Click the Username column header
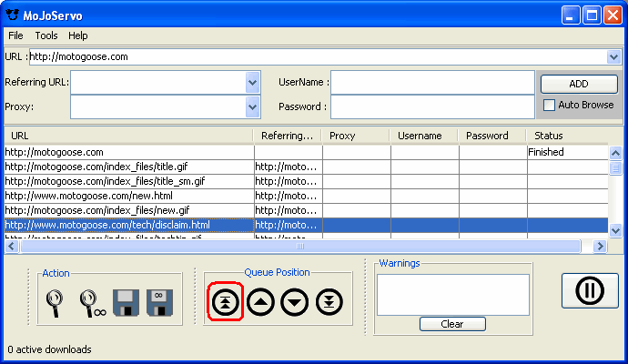 [424, 136]
